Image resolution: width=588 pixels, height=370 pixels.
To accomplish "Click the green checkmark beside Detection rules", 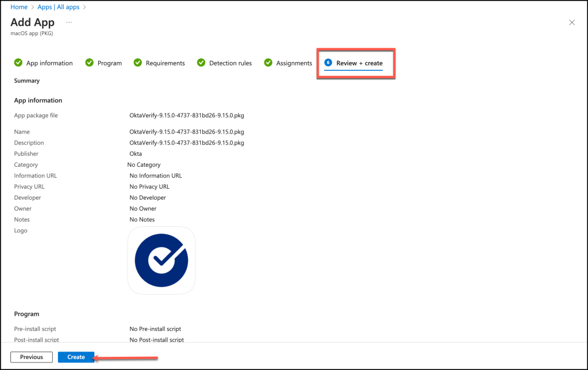I will [x=201, y=63].
